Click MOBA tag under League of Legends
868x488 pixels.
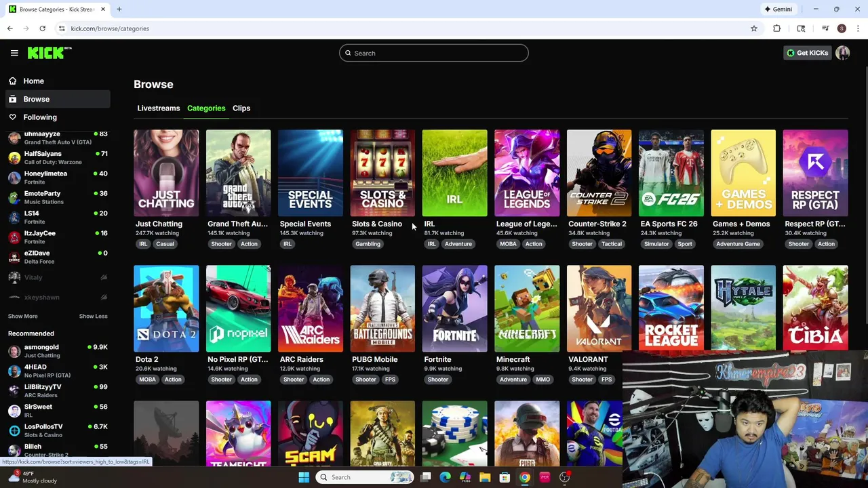pos(508,244)
